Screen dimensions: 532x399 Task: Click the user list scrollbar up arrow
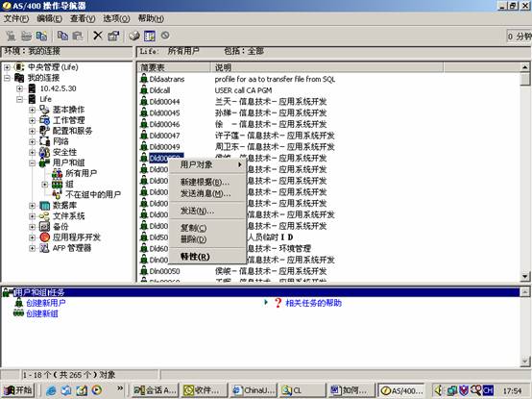(x=525, y=67)
